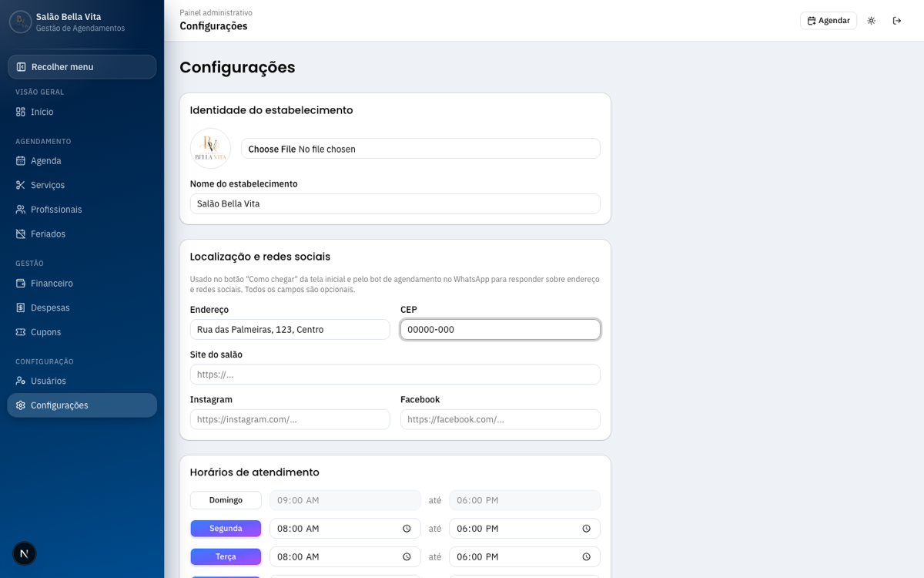This screenshot has height=578, width=924.
Task: Click the Configurações gear icon
Action: tap(21, 405)
